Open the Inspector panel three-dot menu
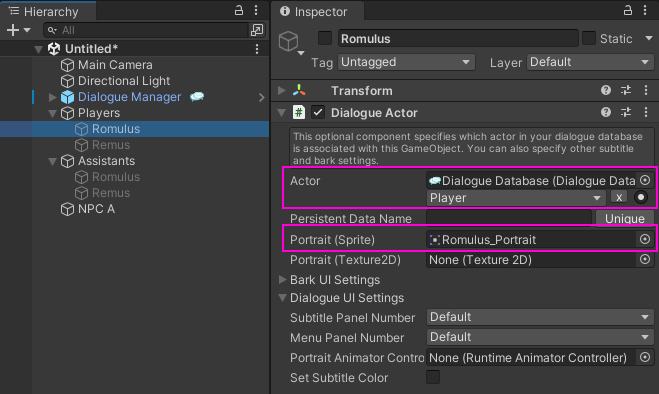659x394 pixels. (645, 11)
